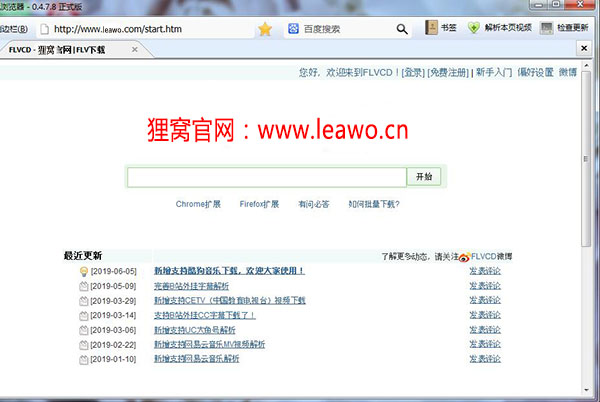
Task: Click the note icon beside 2019-02-22
Action: point(83,345)
